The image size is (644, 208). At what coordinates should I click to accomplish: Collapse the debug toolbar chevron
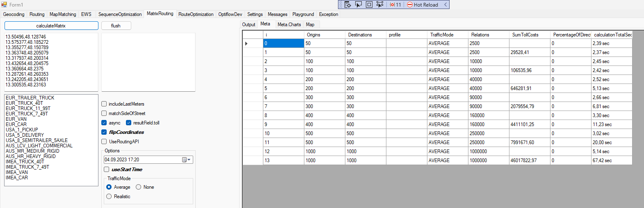coord(445,5)
